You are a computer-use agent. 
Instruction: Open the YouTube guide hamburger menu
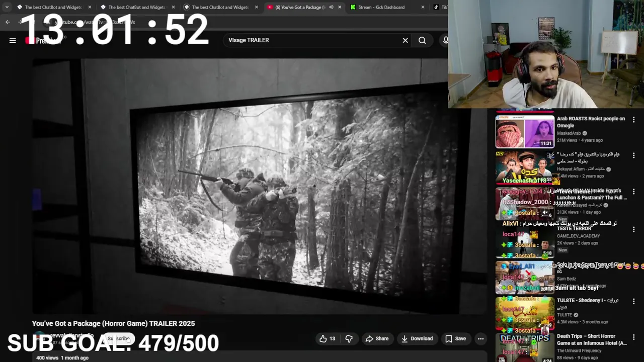tap(13, 40)
